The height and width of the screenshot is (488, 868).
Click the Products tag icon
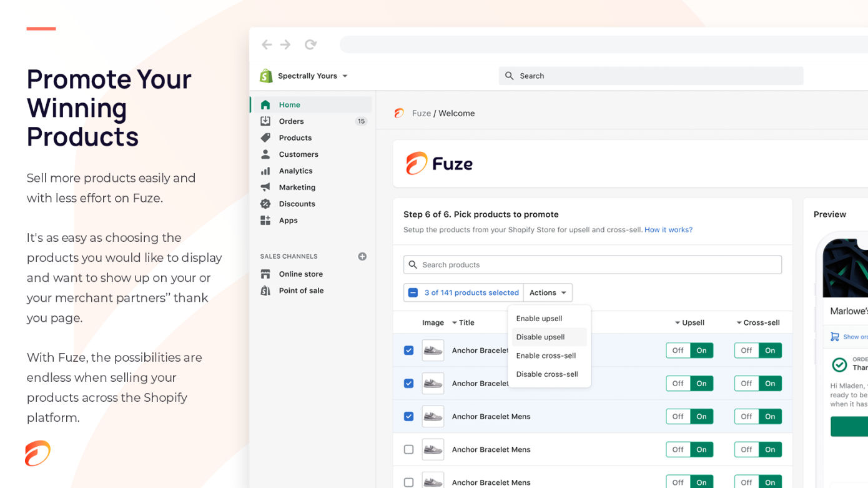(x=265, y=137)
